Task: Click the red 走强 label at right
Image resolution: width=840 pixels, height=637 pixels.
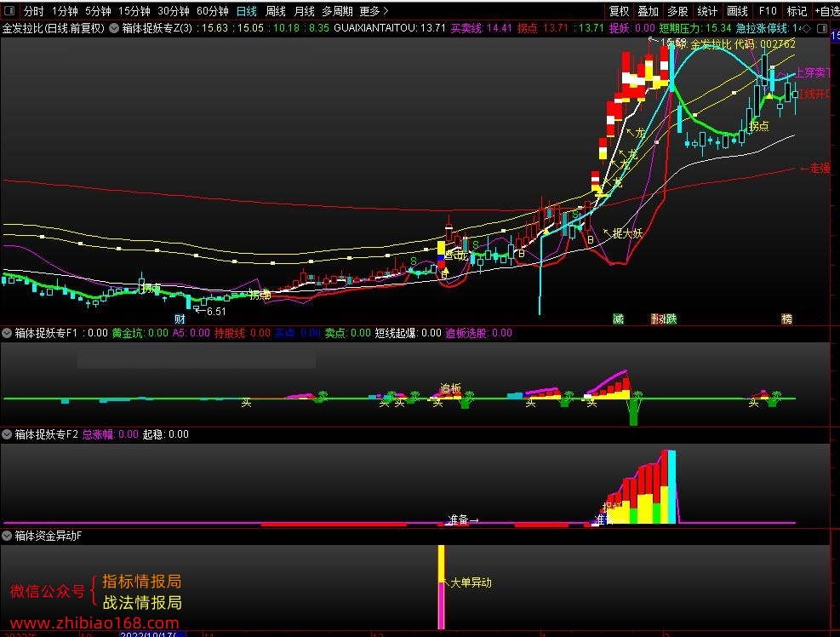Action: tap(820, 169)
